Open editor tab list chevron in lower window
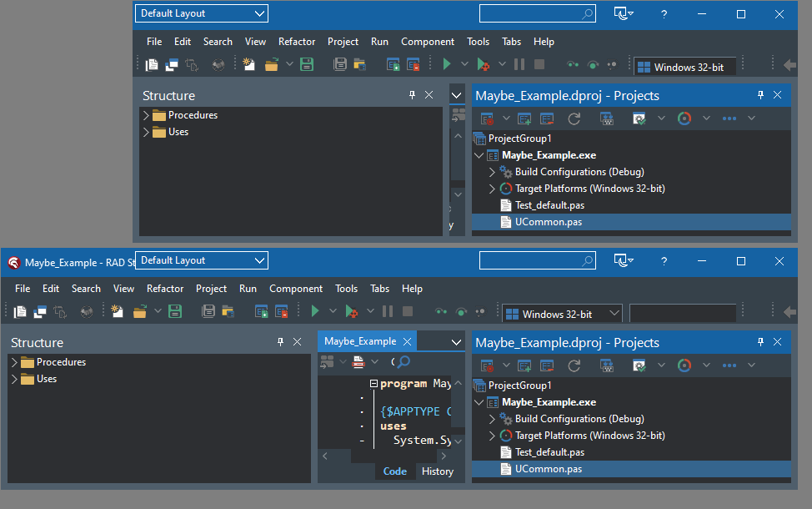Viewport: 812px width, 509px height. [456, 342]
